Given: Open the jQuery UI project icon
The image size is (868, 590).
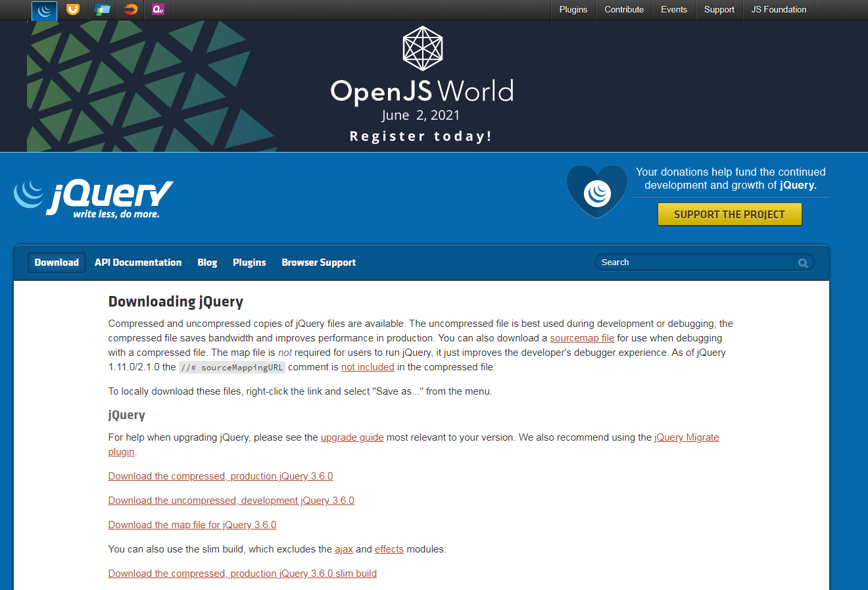Looking at the screenshot, I should point(73,9).
